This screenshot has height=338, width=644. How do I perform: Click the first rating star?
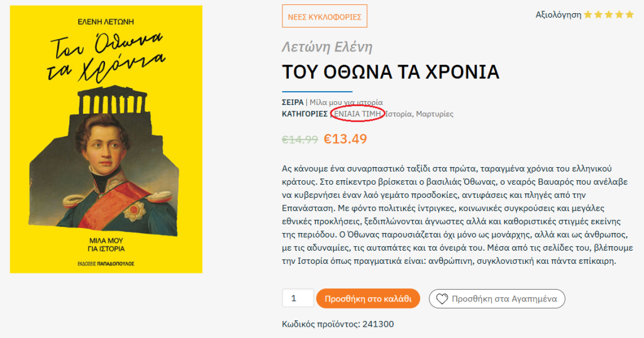pos(589,14)
